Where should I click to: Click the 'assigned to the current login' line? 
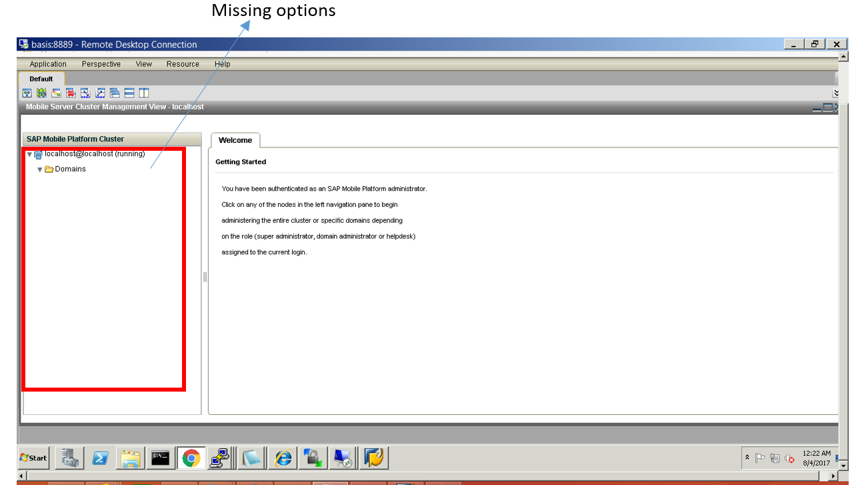coord(264,252)
